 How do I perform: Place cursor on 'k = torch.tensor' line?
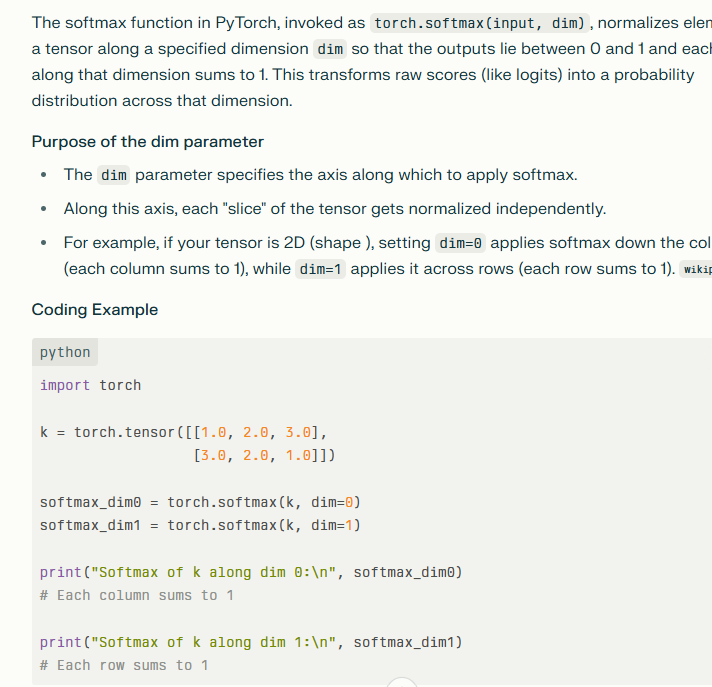[184, 432]
